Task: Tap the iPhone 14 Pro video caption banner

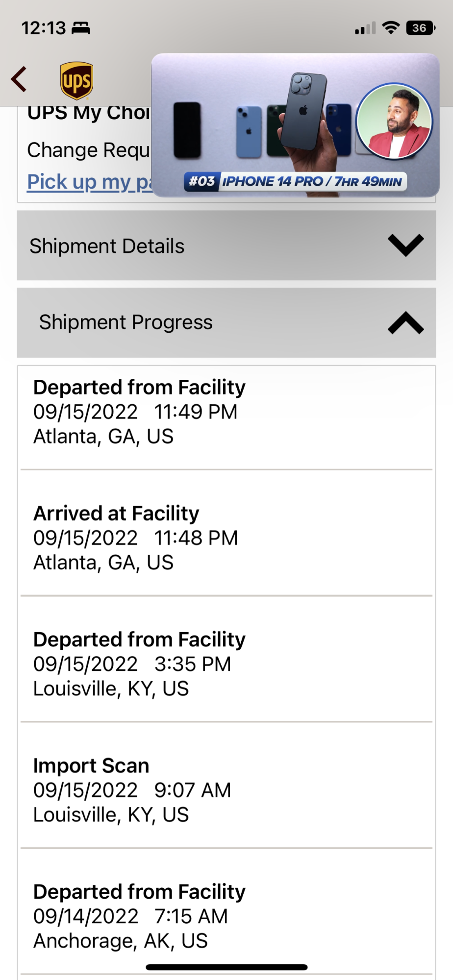Action: click(x=295, y=181)
